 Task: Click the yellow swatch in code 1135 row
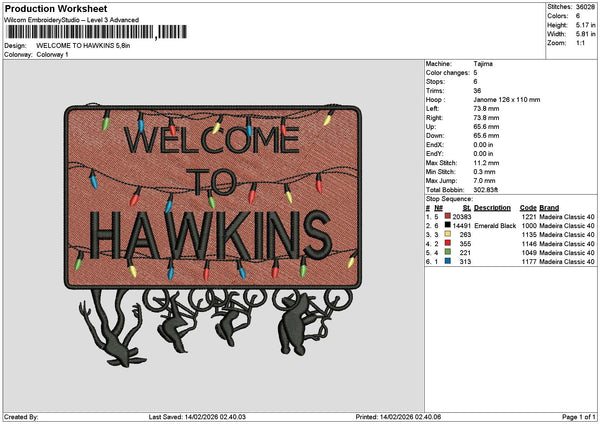[x=447, y=234]
